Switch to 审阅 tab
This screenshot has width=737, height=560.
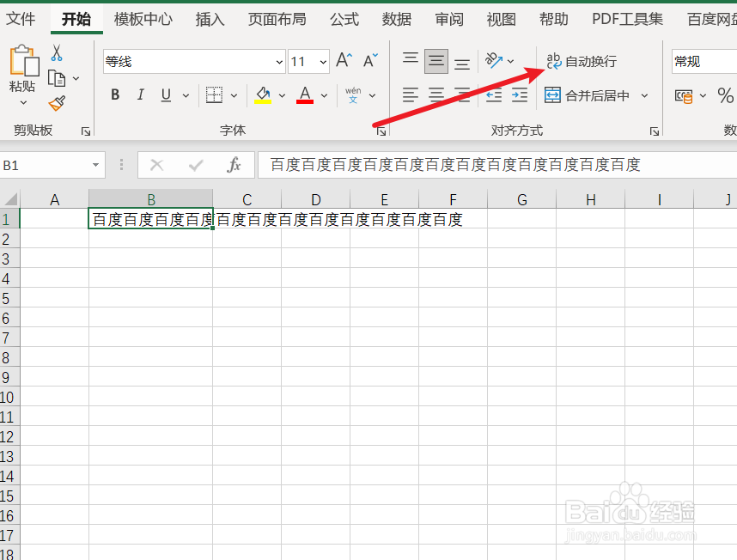click(449, 19)
